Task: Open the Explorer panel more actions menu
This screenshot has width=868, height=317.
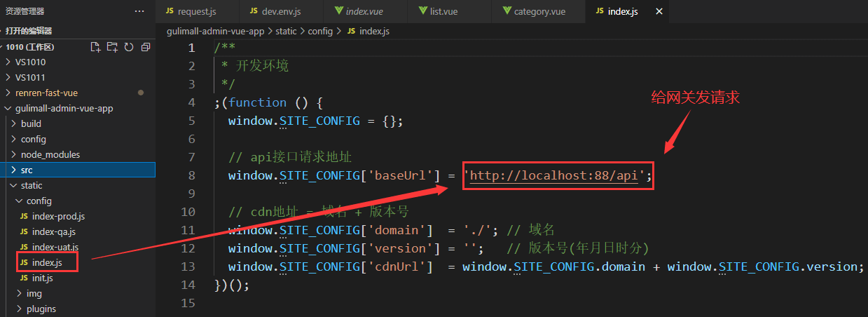Action: [x=139, y=11]
